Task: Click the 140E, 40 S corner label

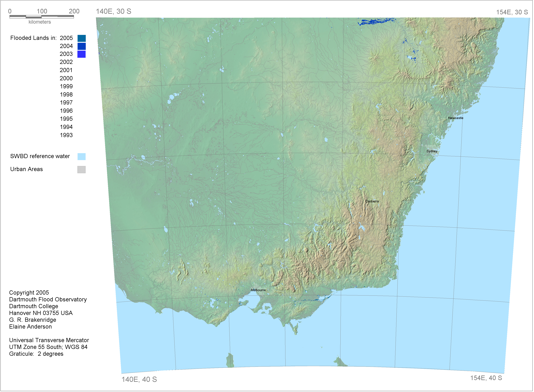Action: [x=139, y=379]
